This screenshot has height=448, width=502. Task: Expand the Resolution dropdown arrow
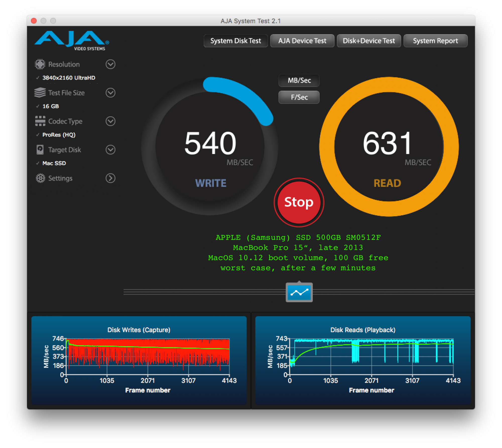pos(110,64)
